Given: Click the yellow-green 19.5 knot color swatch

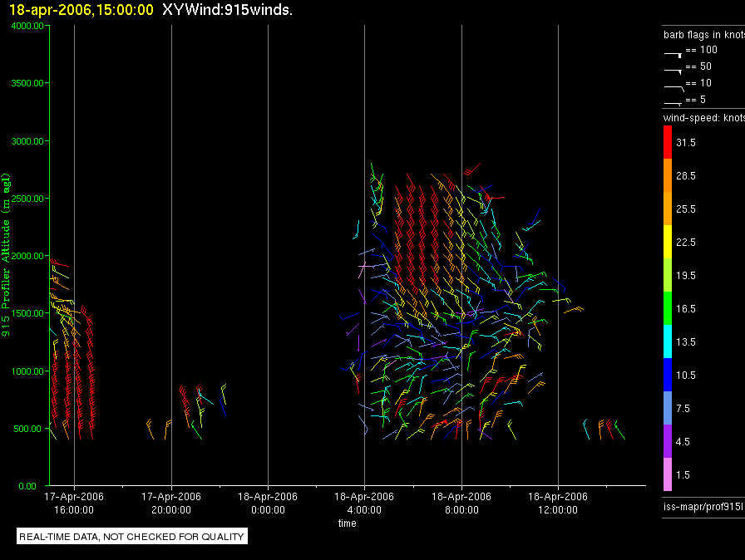Looking at the screenshot, I should pos(668,275).
